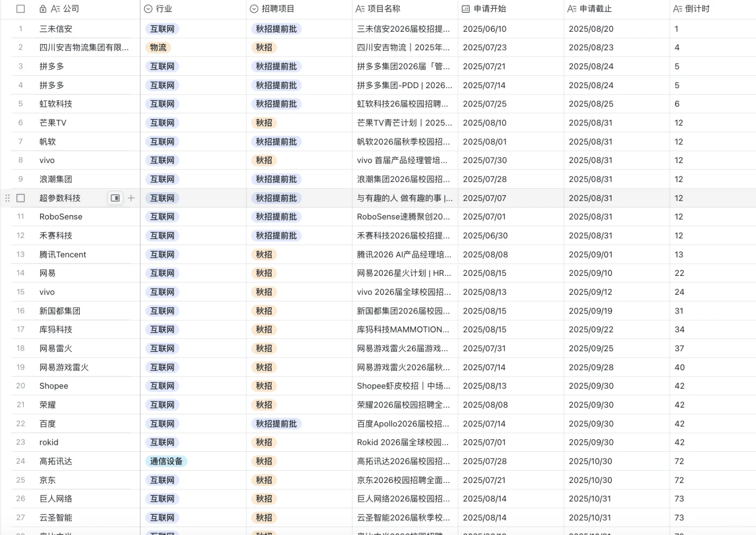Tick the checkbox for the 超参数科技 row

(x=20, y=198)
